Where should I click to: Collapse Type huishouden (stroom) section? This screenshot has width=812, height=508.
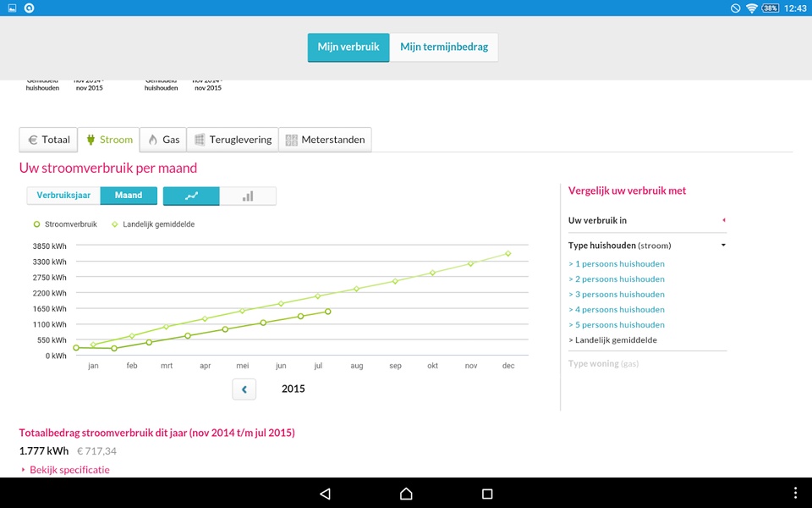[x=647, y=246]
